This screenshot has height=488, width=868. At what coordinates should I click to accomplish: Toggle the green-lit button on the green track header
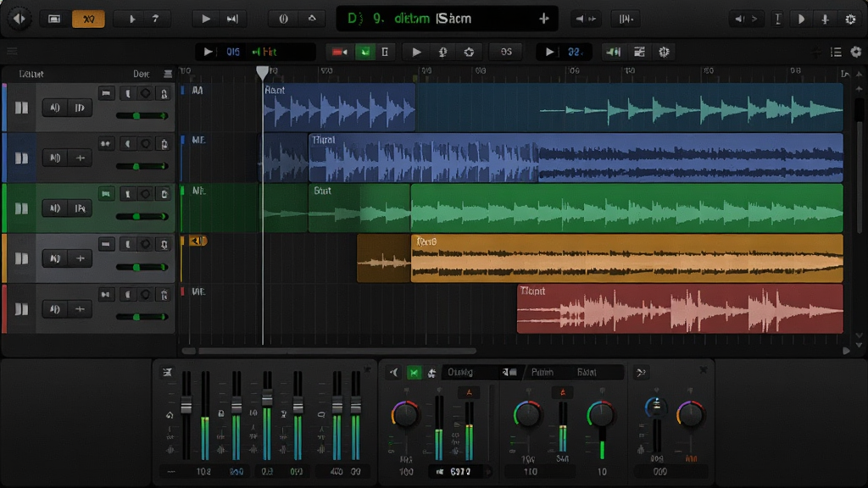pos(106,194)
